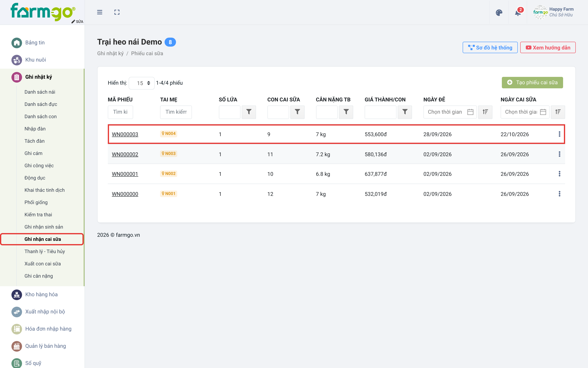Click the Số lứa filter funnel icon

249,112
